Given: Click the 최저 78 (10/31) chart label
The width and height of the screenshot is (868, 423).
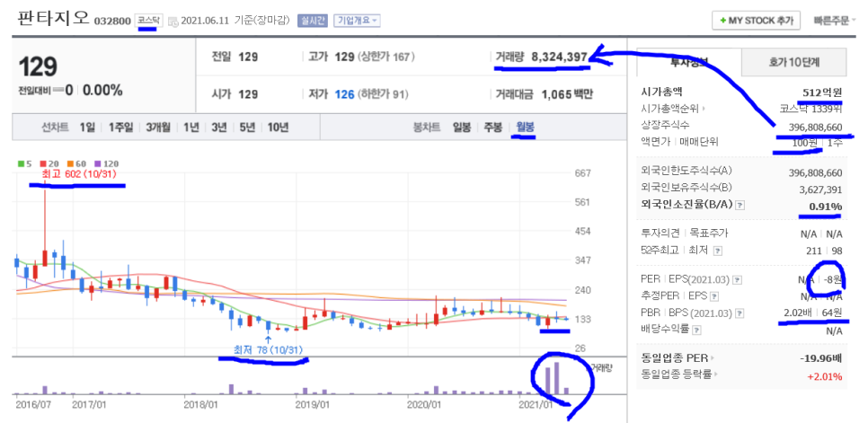Looking at the screenshot, I should [268, 348].
